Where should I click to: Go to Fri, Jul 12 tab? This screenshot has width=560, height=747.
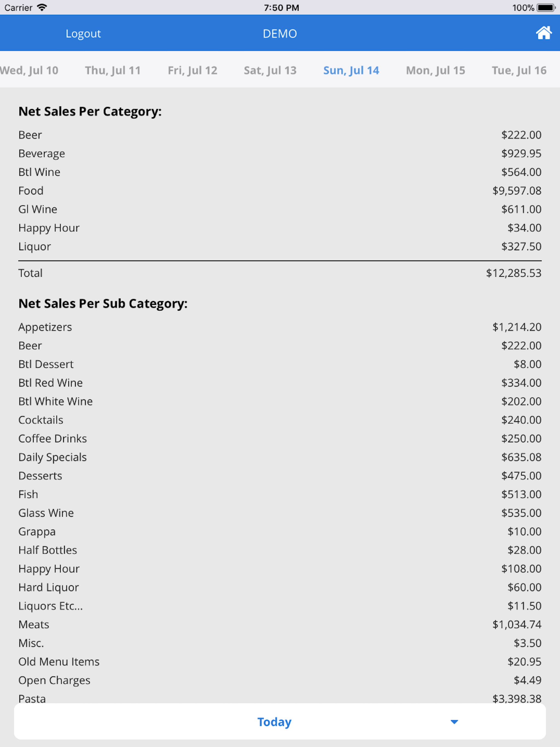(192, 70)
